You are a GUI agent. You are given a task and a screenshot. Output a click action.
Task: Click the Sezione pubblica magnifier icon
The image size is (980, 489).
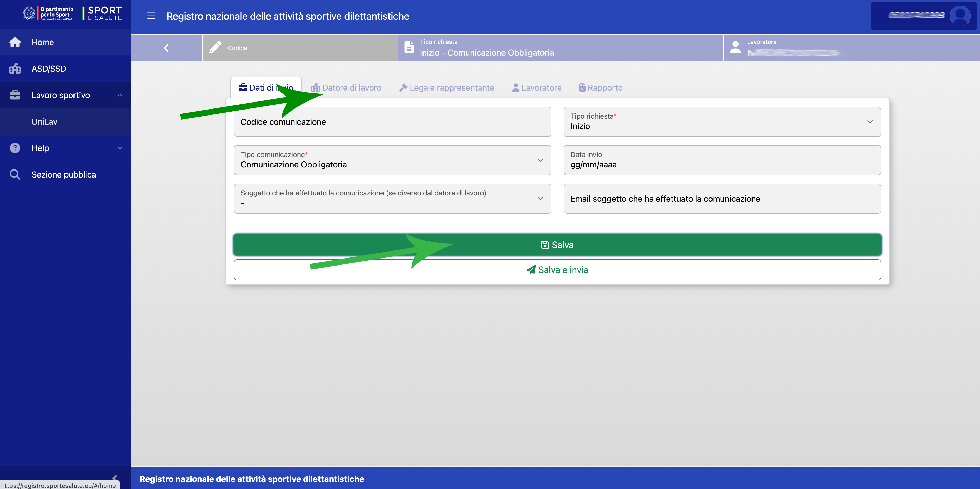(15, 174)
